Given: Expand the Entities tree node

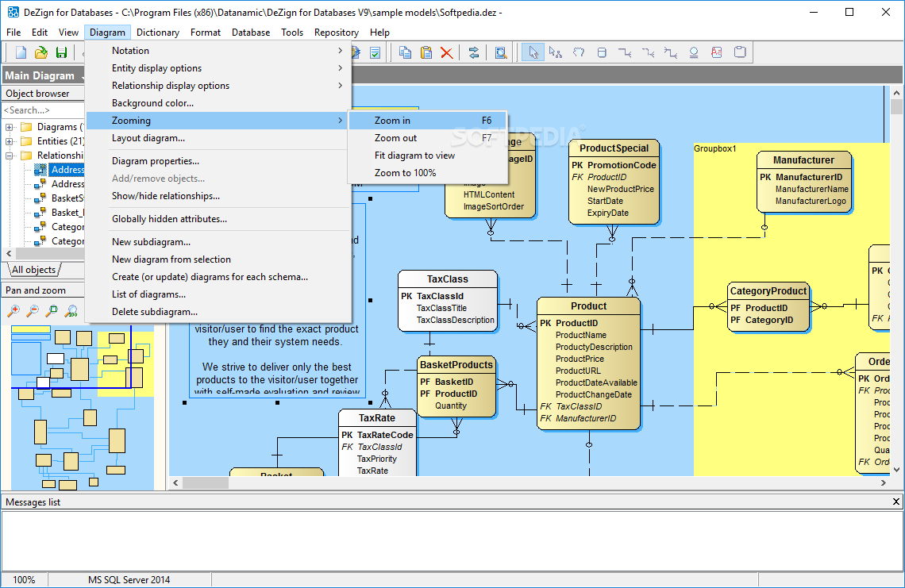Looking at the screenshot, I should [10, 141].
